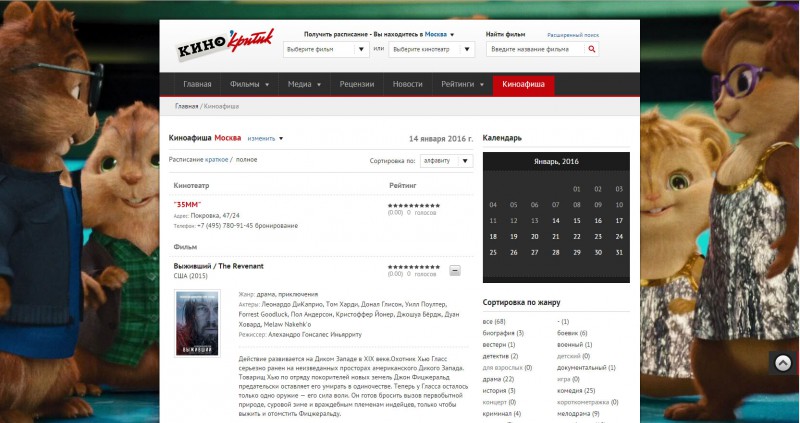Filter by genre 'детектив (2)'
Image resolution: width=800 pixels, height=423 pixels.
point(501,356)
